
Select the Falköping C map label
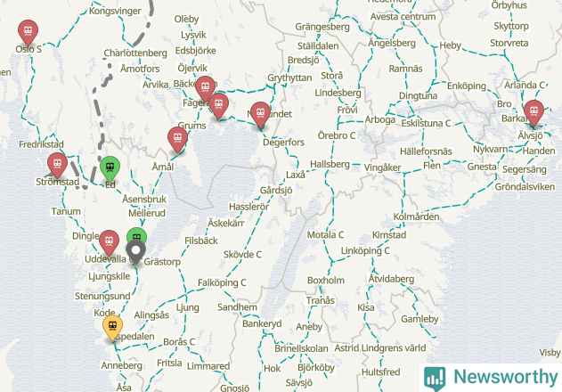click(222, 283)
